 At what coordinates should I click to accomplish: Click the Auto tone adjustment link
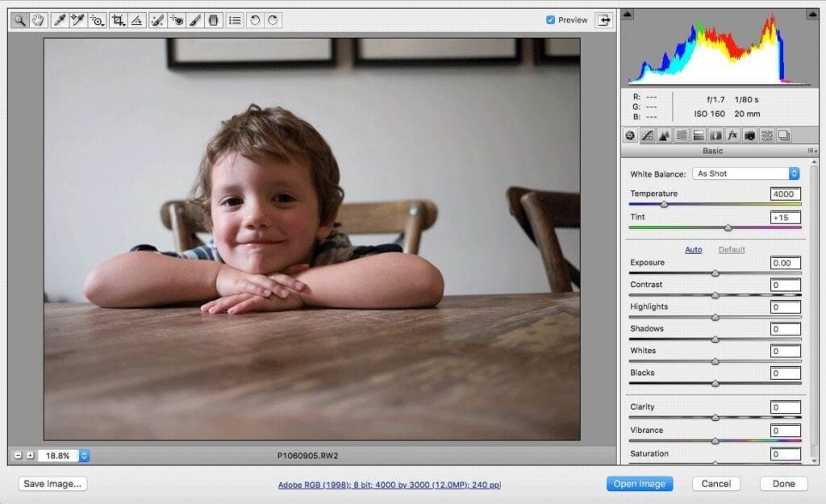click(694, 250)
